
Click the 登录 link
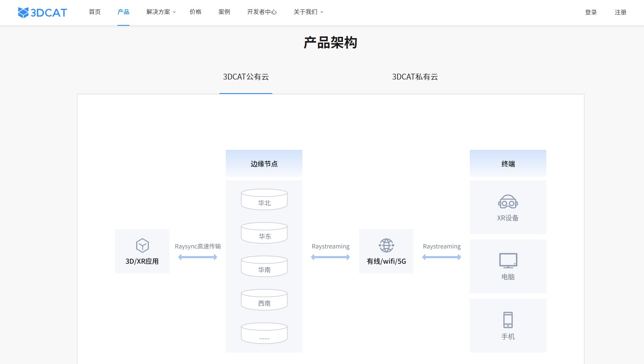pyautogui.click(x=591, y=12)
